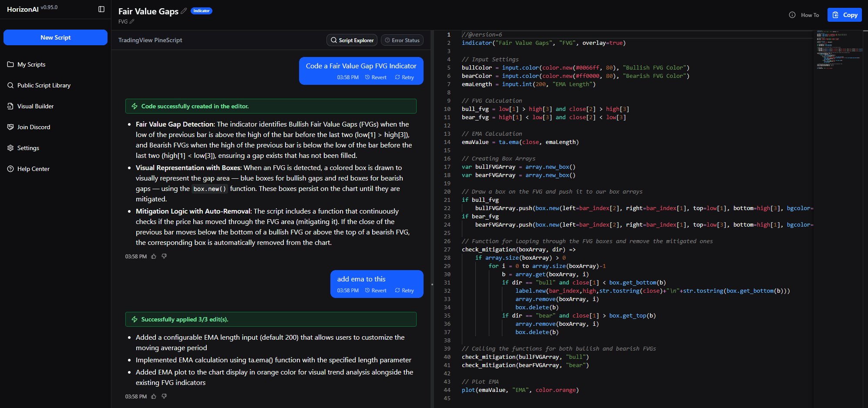
Task: Collapse the sidebar with the panel icon
Action: point(101,9)
